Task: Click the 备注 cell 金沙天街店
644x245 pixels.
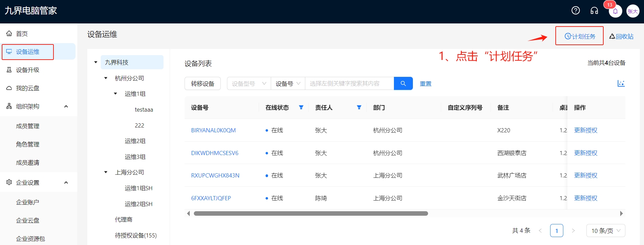Action: pos(512,198)
